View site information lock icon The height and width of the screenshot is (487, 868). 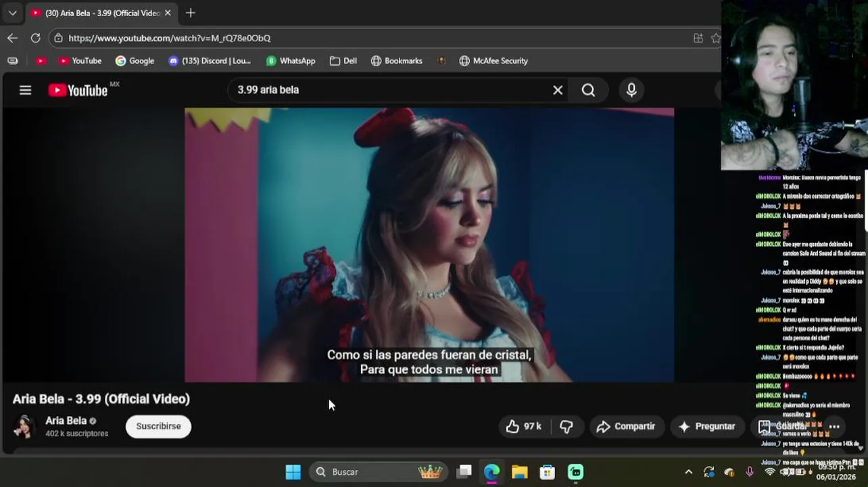(58, 38)
